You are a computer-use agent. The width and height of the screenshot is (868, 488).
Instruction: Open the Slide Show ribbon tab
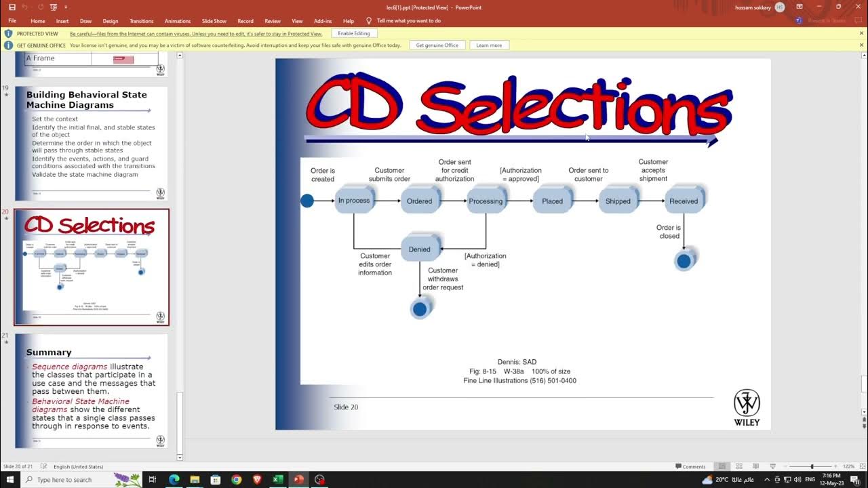214,21
